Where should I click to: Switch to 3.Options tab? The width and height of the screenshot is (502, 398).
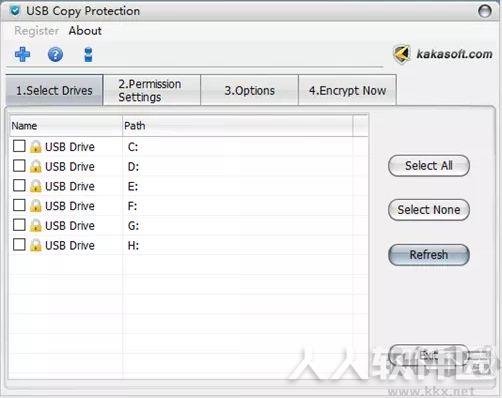click(250, 90)
